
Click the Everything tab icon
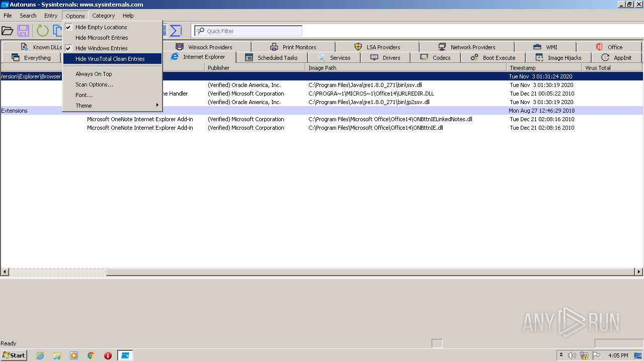coord(15,58)
